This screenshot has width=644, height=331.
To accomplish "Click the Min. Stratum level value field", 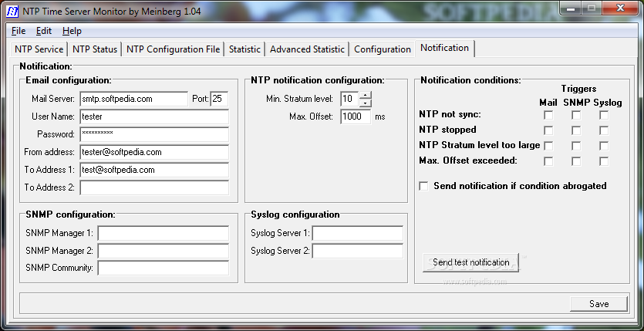I will (349, 99).
